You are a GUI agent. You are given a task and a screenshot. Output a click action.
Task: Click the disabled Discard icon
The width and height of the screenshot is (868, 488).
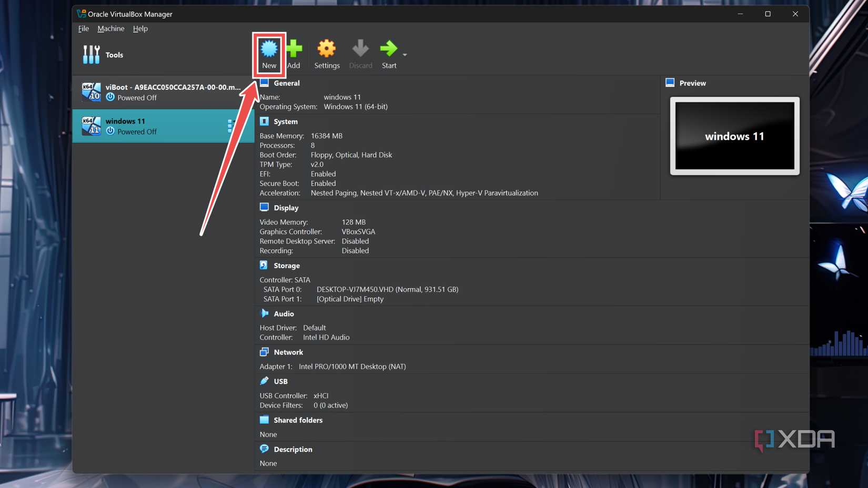click(x=360, y=49)
